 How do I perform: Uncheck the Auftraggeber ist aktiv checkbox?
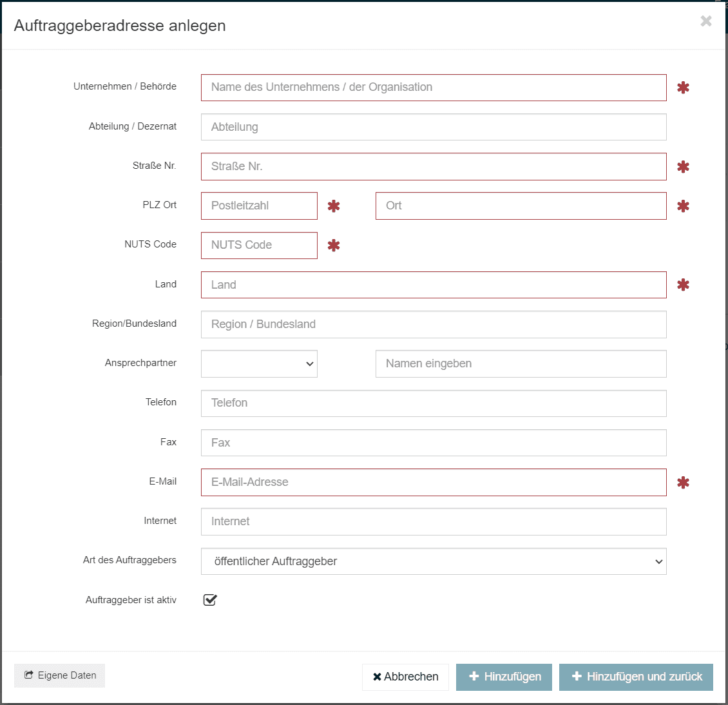point(209,600)
